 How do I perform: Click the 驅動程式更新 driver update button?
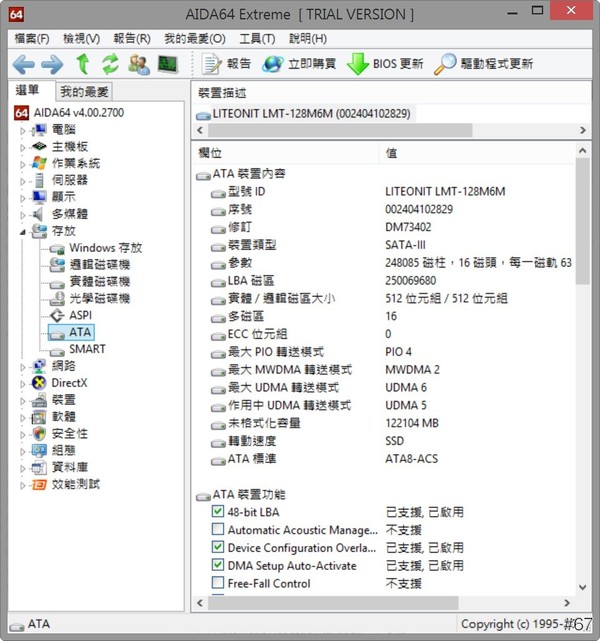[484, 64]
